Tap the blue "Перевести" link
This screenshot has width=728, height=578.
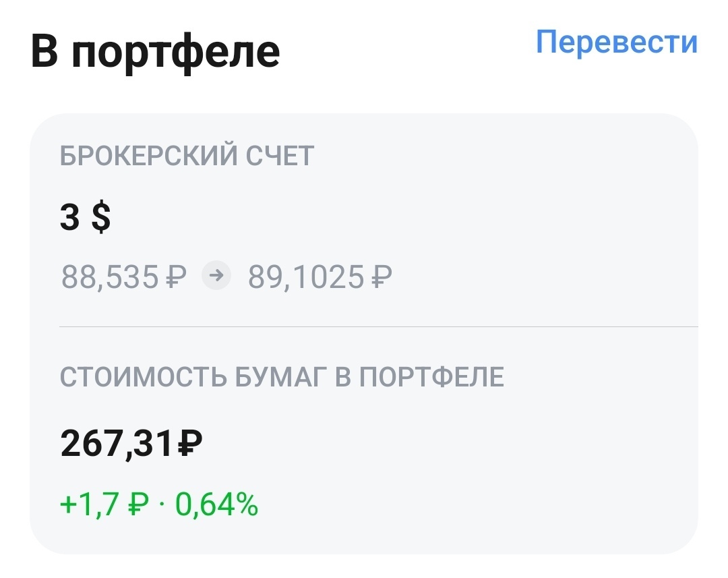616,42
